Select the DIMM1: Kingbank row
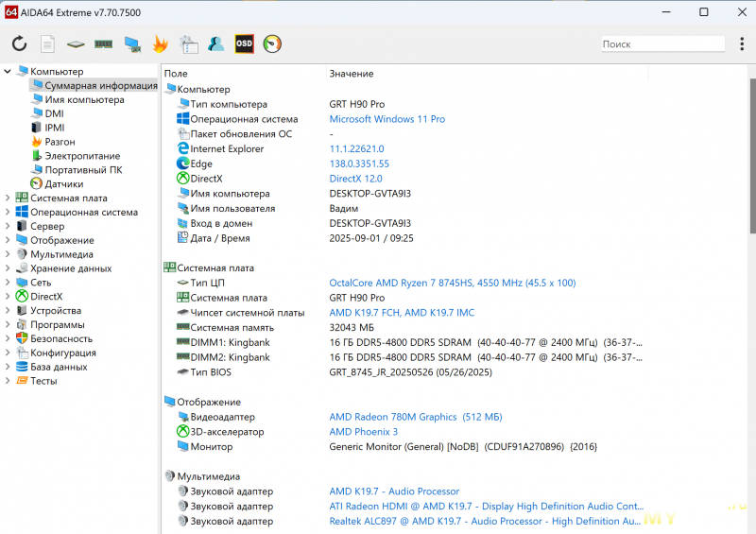Viewport: 756px width, 534px height. point(405,342)
